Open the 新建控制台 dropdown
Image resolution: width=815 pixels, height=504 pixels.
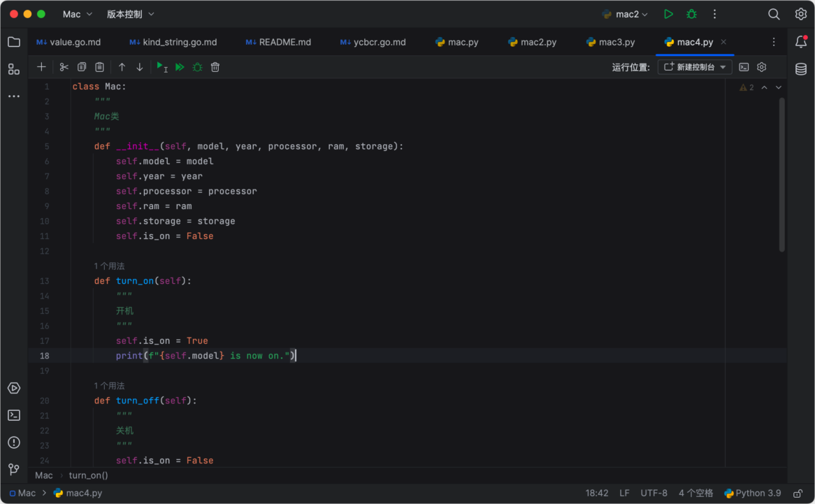(x=695, y=67)
